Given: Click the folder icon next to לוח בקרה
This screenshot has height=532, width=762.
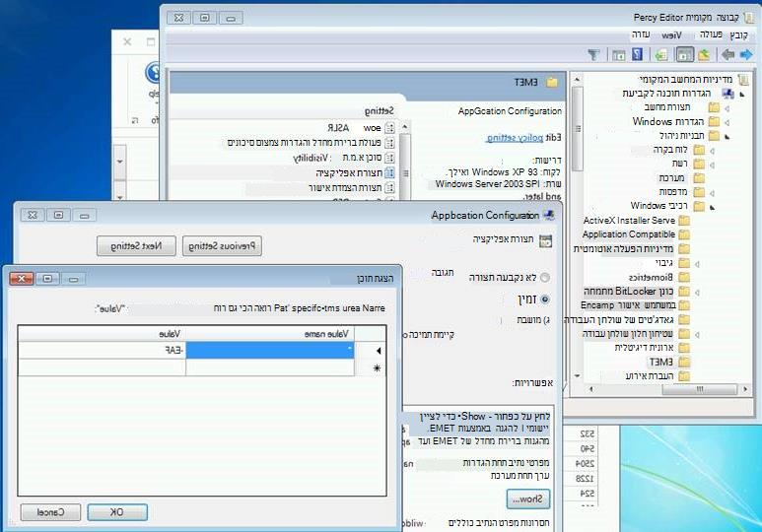Looking at the screenshot, I should (699, 150).
